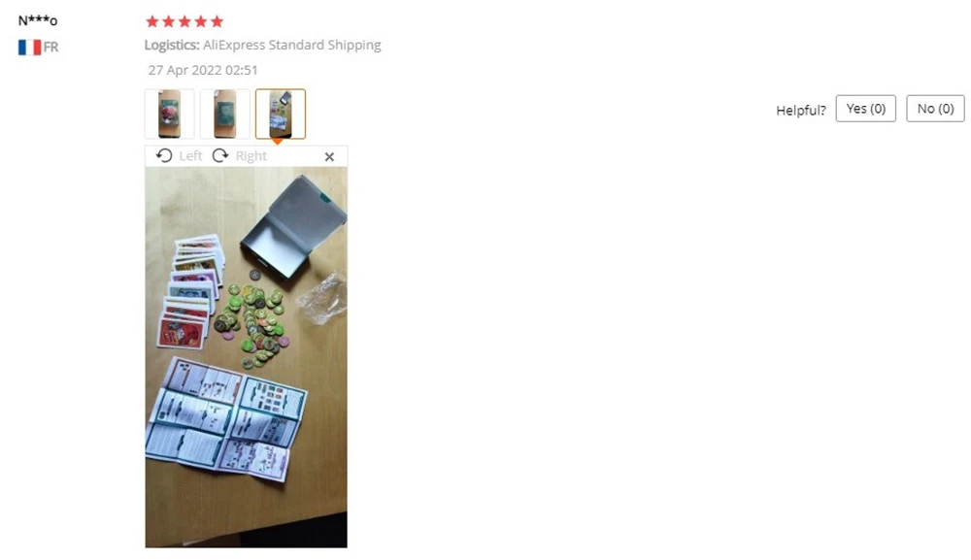Mark review unhelpful with No (0)
This screenshot has height=560, width=971.
tap(935, 109)
